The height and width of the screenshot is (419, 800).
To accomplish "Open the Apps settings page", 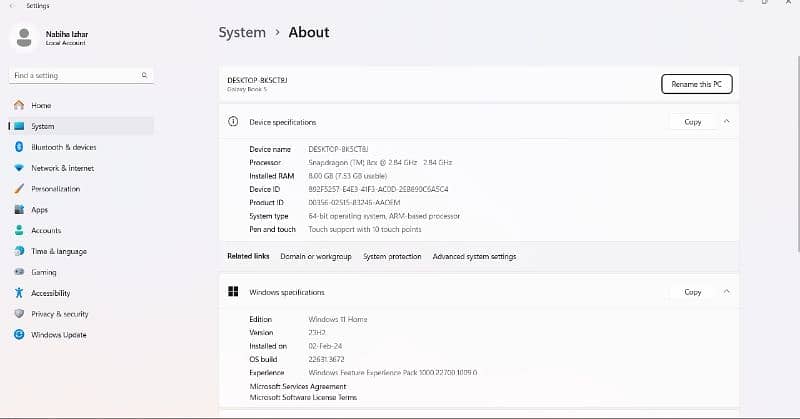I will (39, 210).
